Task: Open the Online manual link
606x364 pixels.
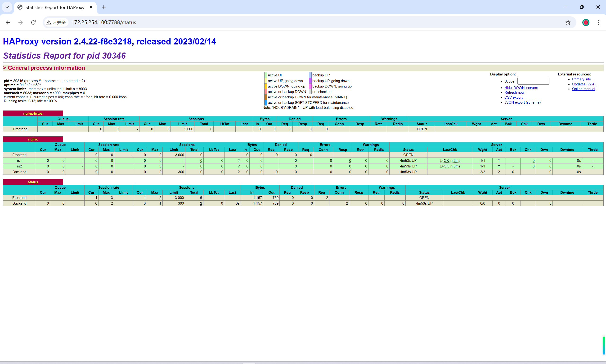Action: click(584, 89)
